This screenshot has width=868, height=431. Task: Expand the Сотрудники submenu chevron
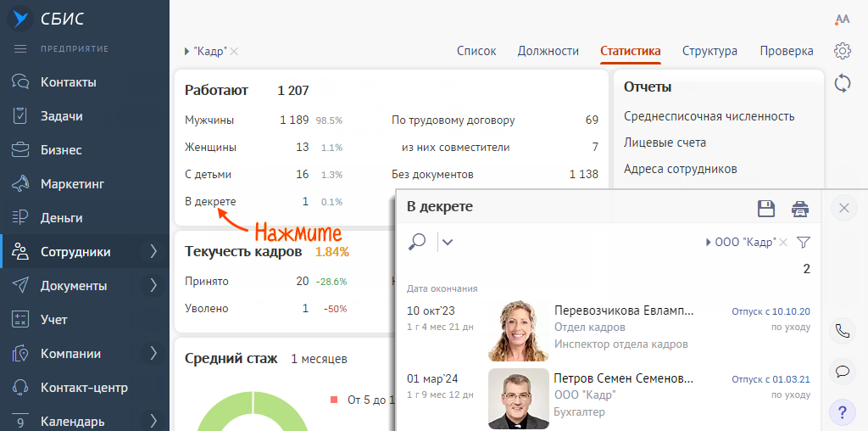tap(153, 252)
